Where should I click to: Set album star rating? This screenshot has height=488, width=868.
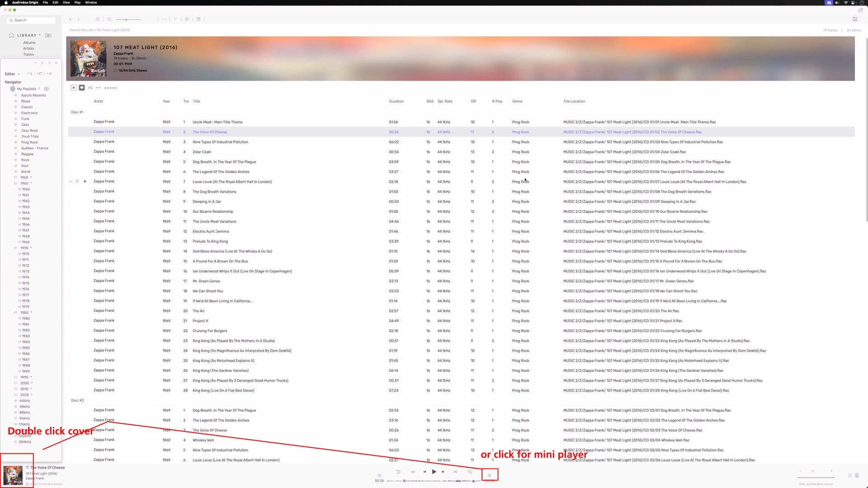110,88
